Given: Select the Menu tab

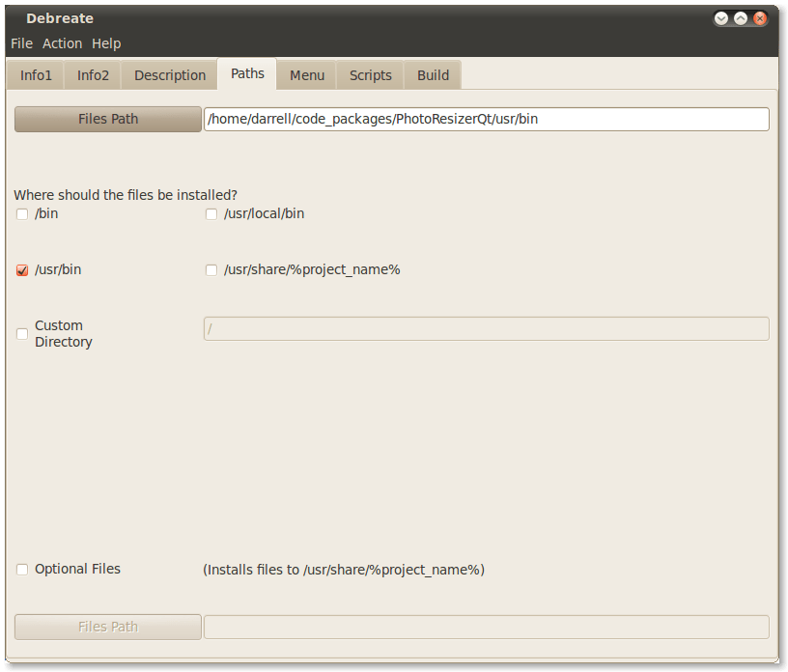Looking at the screenshot, I should coord(307,75).
